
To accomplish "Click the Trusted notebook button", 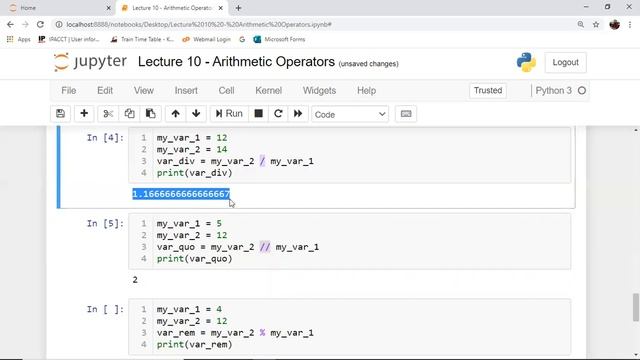I will 488,91.
